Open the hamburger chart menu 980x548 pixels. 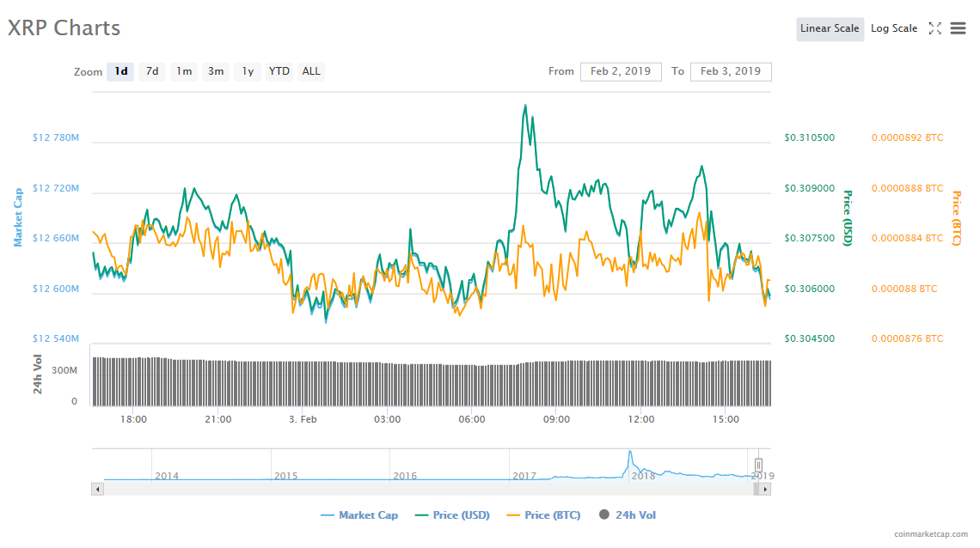pyautogui.click(x=958, y=28)
